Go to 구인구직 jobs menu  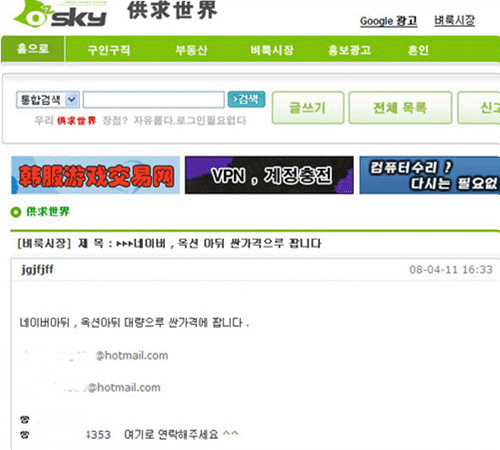109,50
